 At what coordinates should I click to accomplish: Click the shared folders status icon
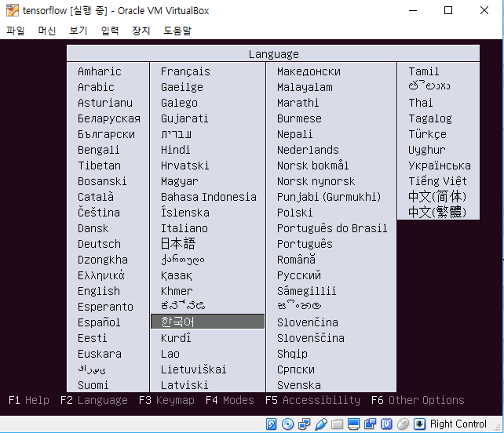(x=338, y=424)
